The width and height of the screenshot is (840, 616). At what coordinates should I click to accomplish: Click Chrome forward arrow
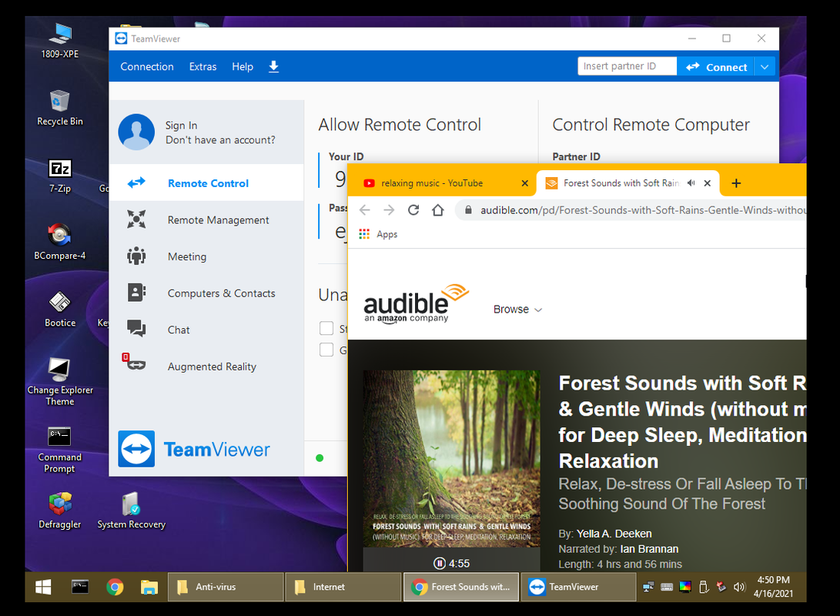point(389,210)
